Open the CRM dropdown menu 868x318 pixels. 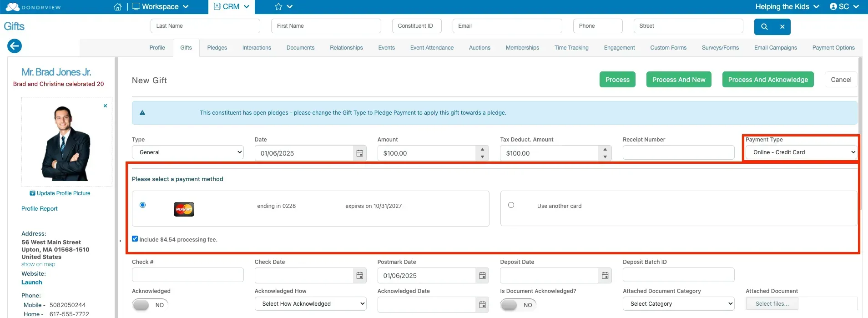pyautogui.click(x=232, y=7)
